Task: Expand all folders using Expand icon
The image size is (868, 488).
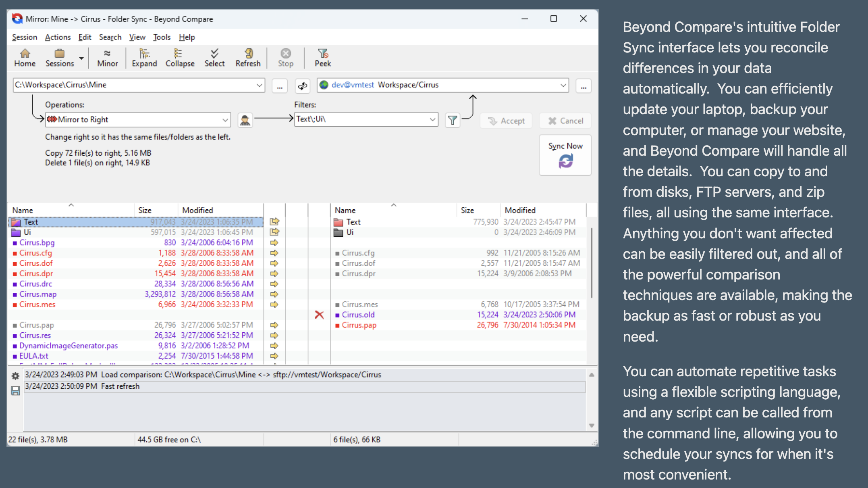Action: pyautogui.click(x=144, y=58)
